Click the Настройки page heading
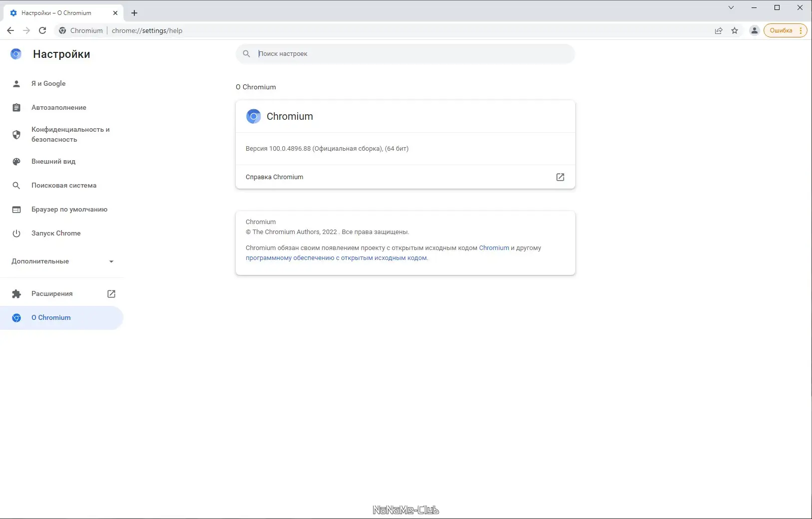The width and height of the screenshot is (812, 519). click(x=61, y=54)
